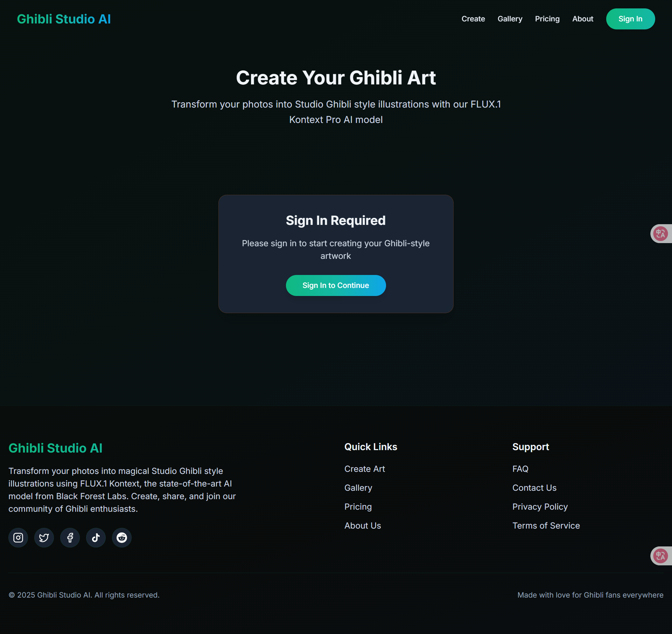Open About in top navigation

[583, 19]
